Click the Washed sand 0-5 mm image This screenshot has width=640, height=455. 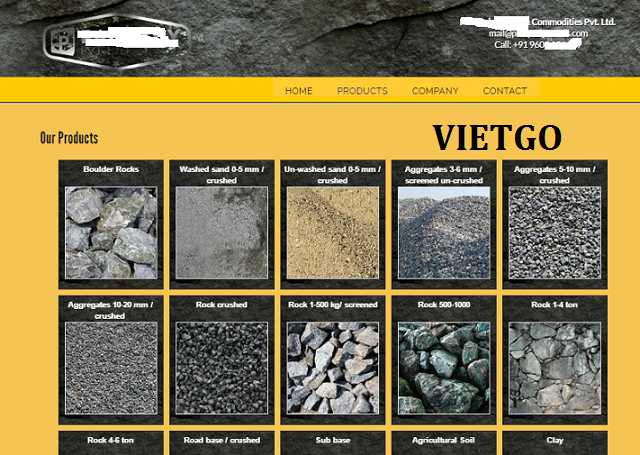point(222,233)
